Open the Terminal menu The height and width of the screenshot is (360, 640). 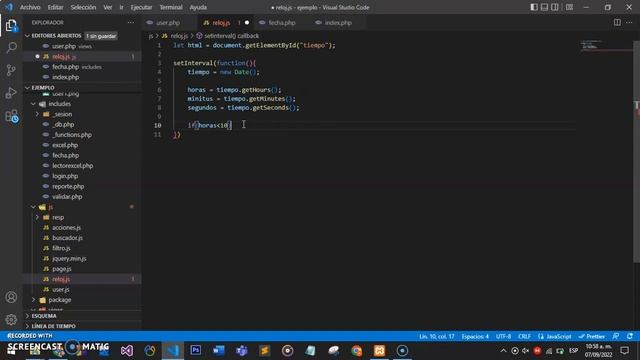[x=171, y=7]
